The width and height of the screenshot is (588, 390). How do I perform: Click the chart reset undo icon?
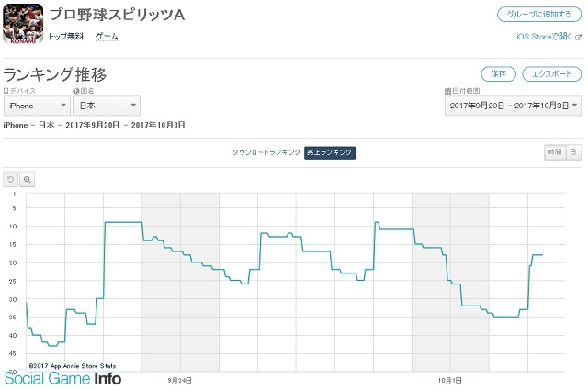(10, 179)
